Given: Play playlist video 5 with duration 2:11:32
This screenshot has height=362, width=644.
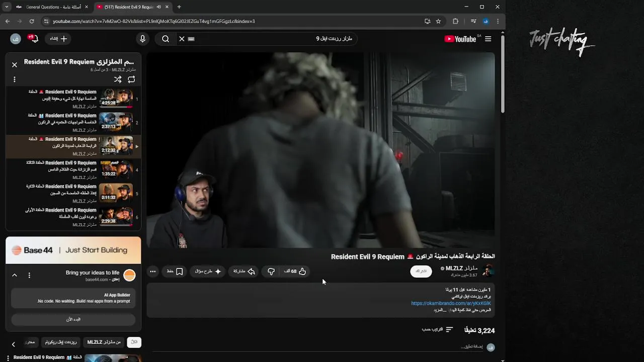Looking at the screenshot, I should click(73, 194).
